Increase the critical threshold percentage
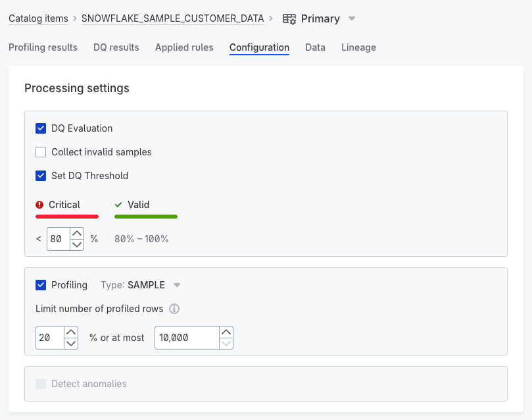Screen dimensions: 532x420 [x=77, y=233]
